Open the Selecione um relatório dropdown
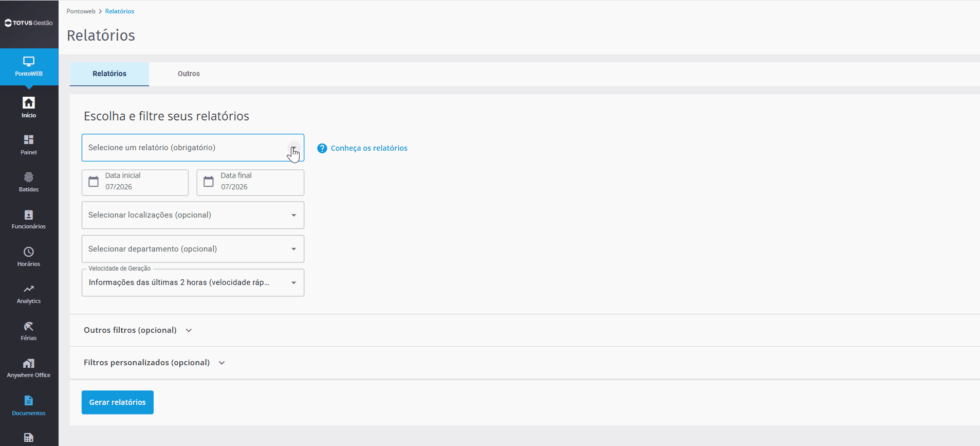The image size is (980, 446). pyautogui.click(x=193, y=148)
